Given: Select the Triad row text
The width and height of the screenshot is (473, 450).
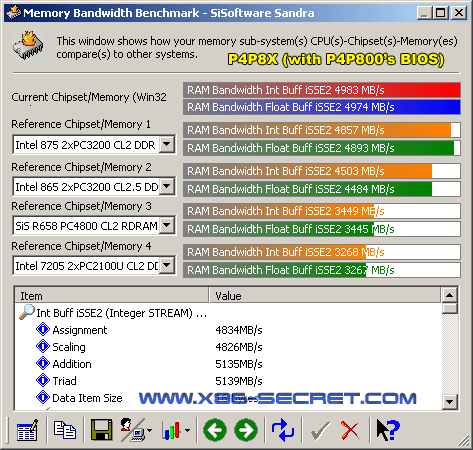Looking at the screenshot, I should pyautogui.click(x=64, y=381).
